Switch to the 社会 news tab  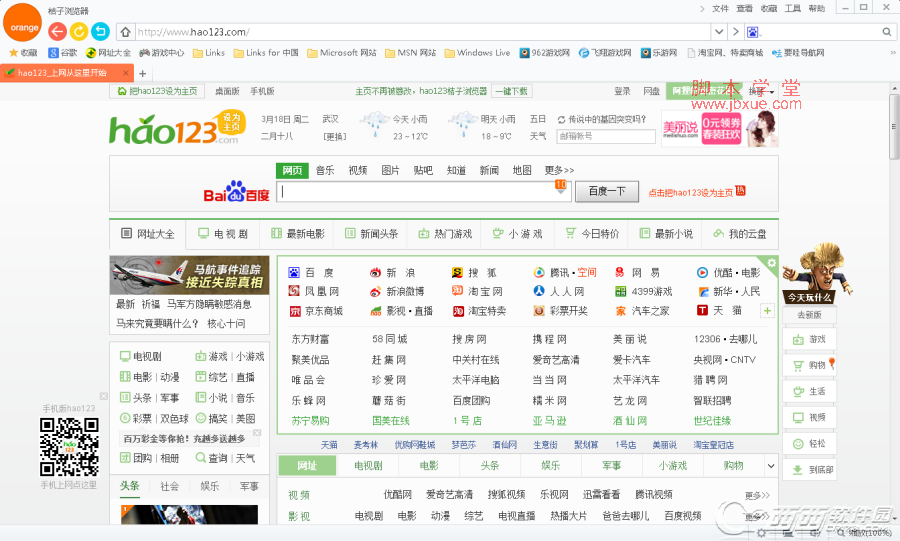(x=169, y=486)
